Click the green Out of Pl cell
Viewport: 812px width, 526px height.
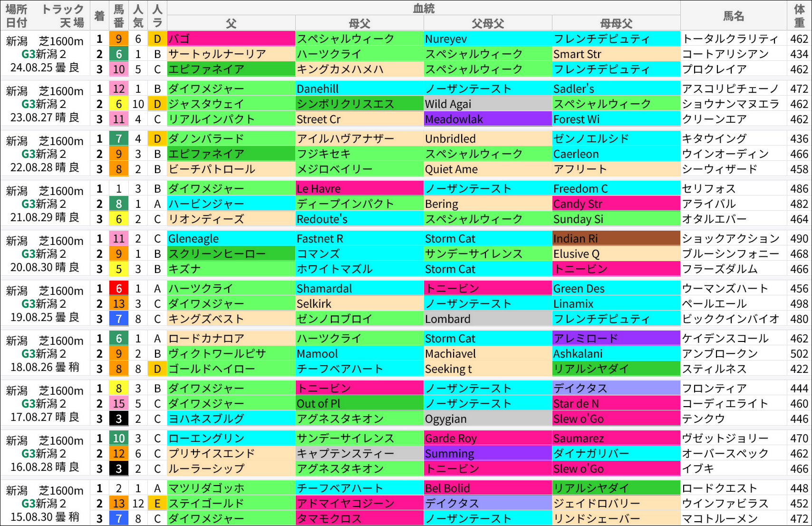[359, 404]
